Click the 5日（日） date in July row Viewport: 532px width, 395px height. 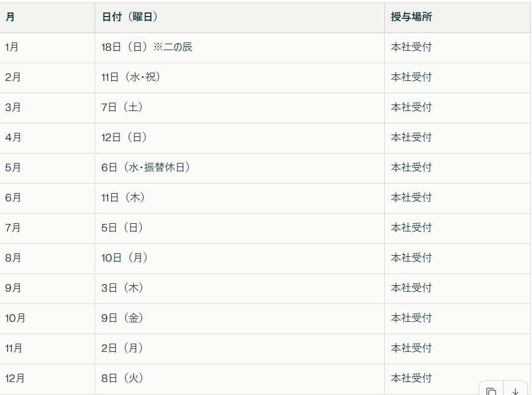(x=122, y=228)
